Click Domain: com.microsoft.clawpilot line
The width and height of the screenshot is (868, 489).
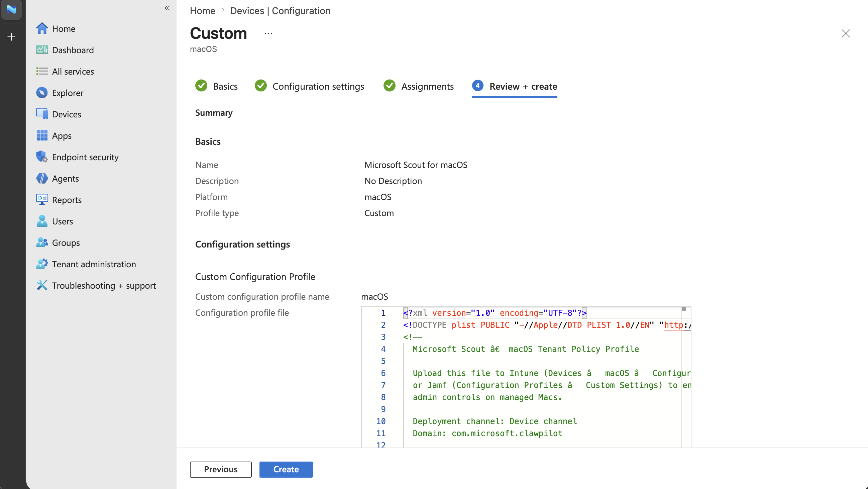(x=487, y=433)
